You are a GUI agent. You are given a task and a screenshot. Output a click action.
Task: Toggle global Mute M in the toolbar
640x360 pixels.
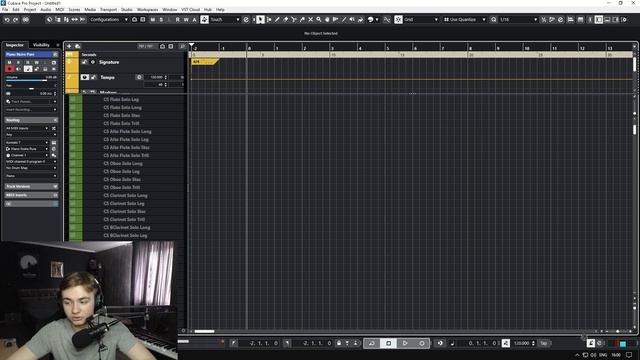(153, 20)
